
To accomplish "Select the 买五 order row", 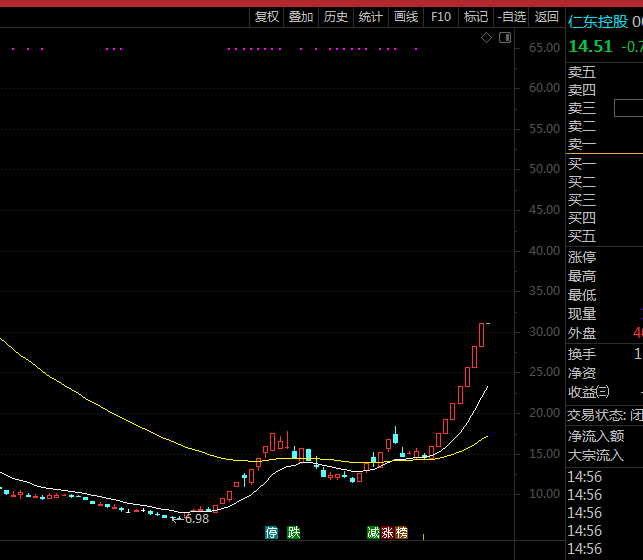I will [604, 237].
